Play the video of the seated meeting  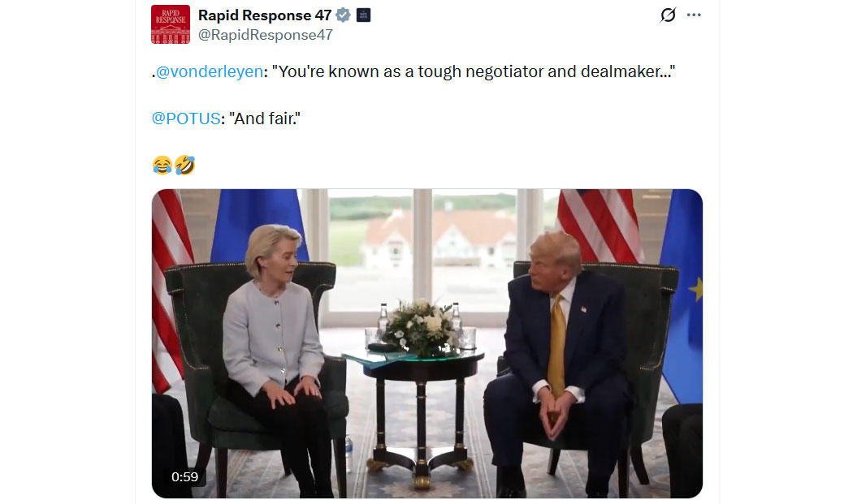click(x=427, y=343)
